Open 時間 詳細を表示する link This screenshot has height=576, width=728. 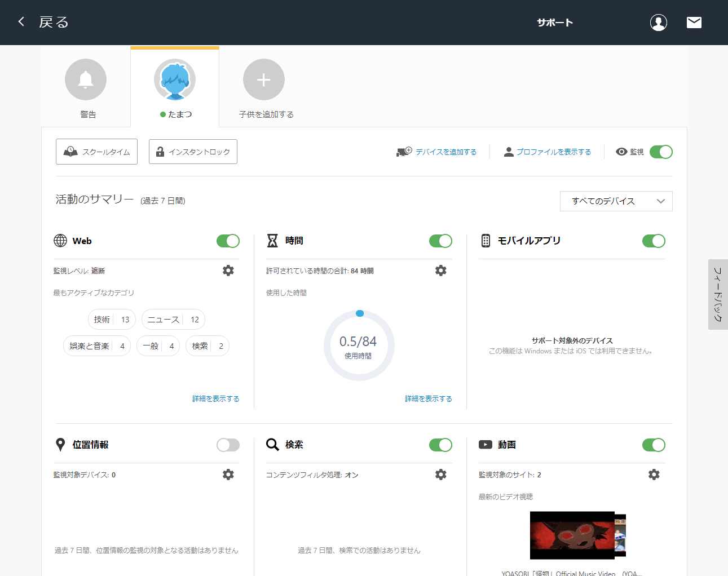(428, 398)
